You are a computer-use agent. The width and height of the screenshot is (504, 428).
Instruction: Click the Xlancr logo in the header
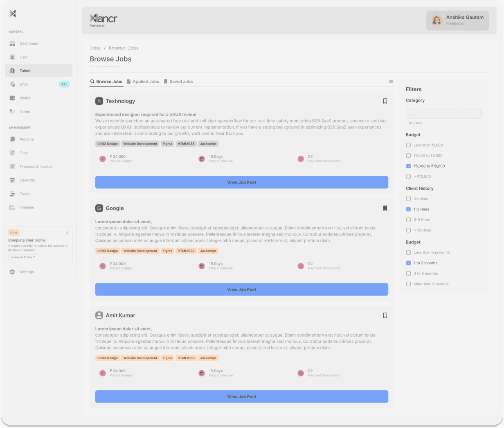pyautogui.click(x=103, y=19)
